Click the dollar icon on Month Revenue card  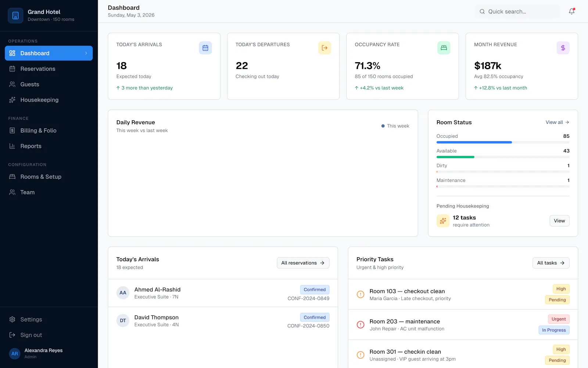click(563, 48)
